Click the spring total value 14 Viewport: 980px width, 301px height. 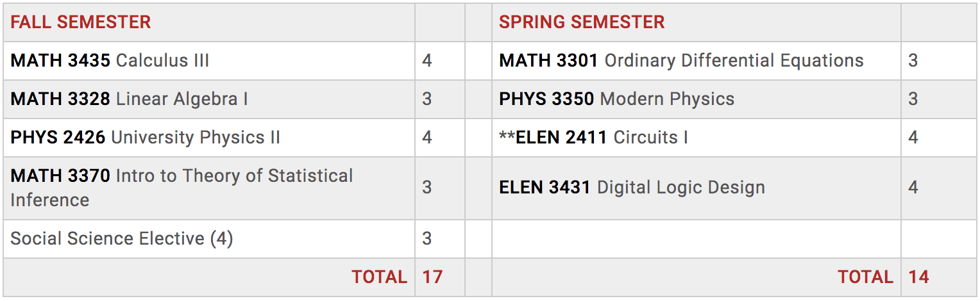918,277
